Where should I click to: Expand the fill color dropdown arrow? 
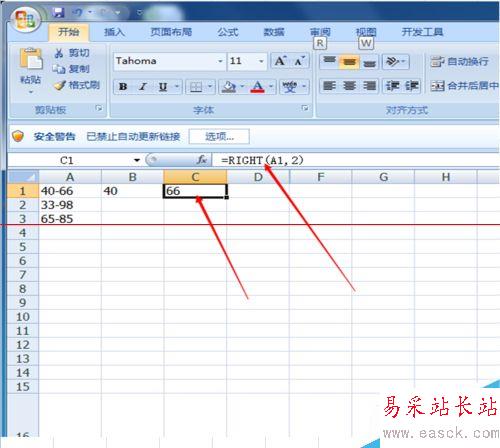coord(242,87)
